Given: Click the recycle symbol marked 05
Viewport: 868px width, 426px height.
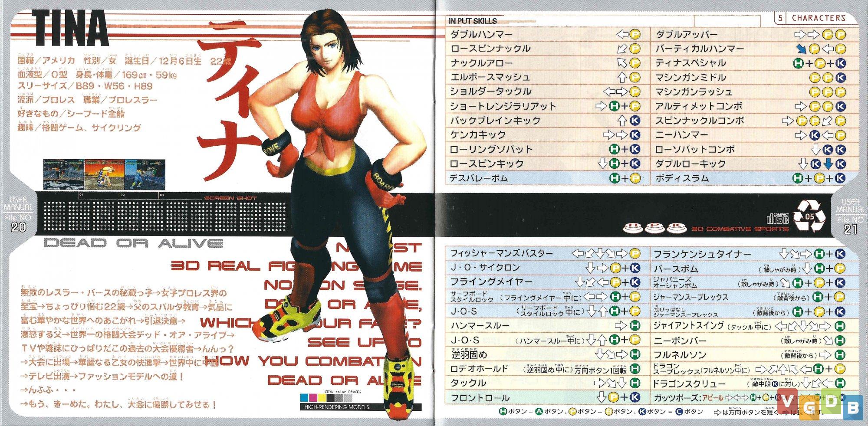Looking at the screenshot, I should coord(809,216).
